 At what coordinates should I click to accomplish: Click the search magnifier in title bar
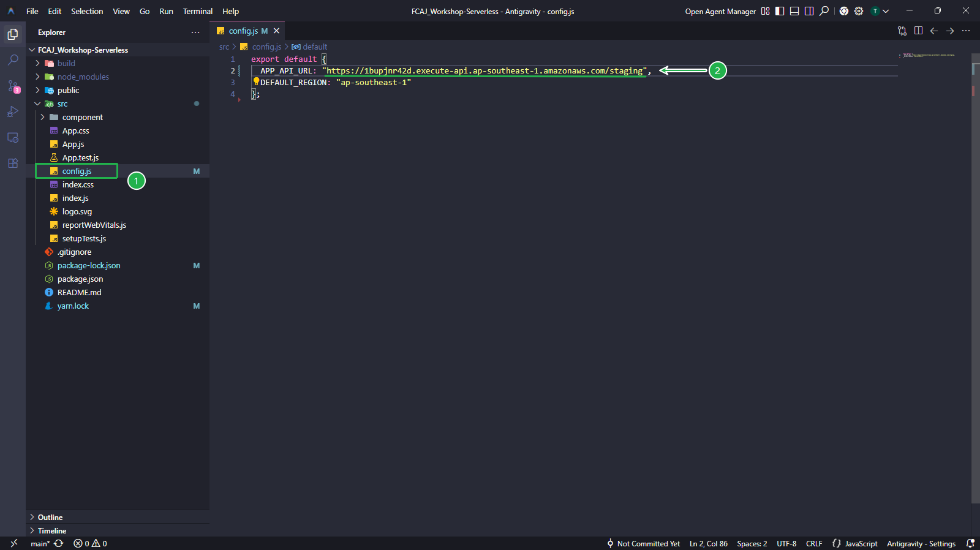click(x=824, y=11)
